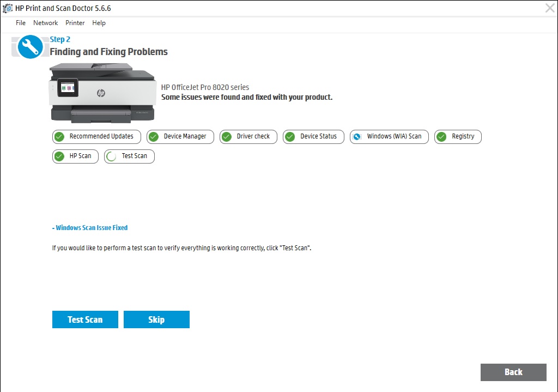Open the Printer menu
The height and width of the screenshot is (392, 558).
click(x=75, y=23)
